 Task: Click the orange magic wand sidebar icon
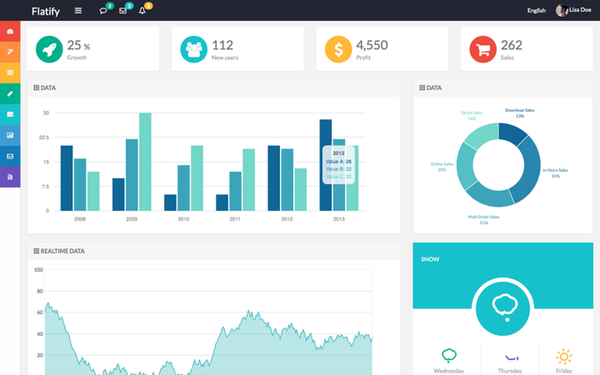tap(10, 52)
